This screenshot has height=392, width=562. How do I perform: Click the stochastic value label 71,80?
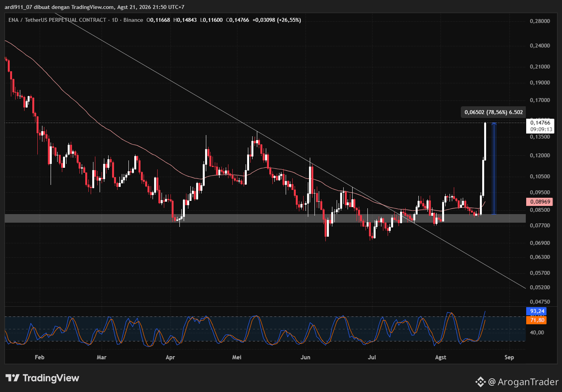pos(537,320)
